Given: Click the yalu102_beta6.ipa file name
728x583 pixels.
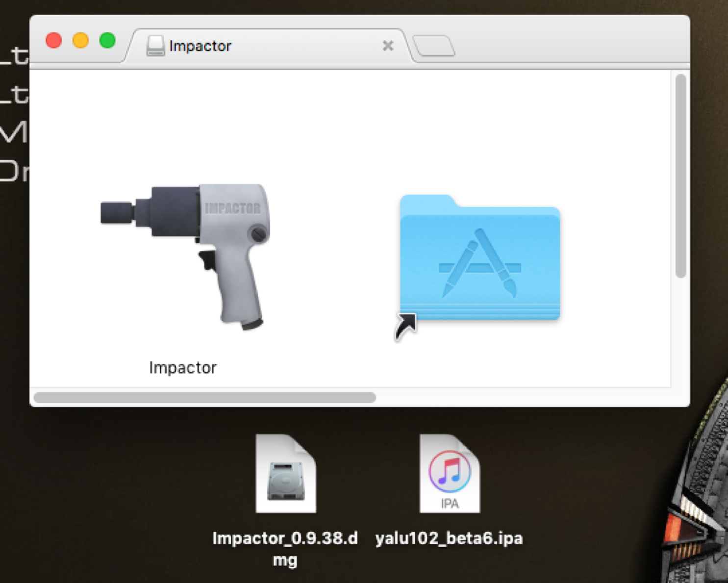Looking at the screenshot, I should pyautogui.click(x=449, y=538).
